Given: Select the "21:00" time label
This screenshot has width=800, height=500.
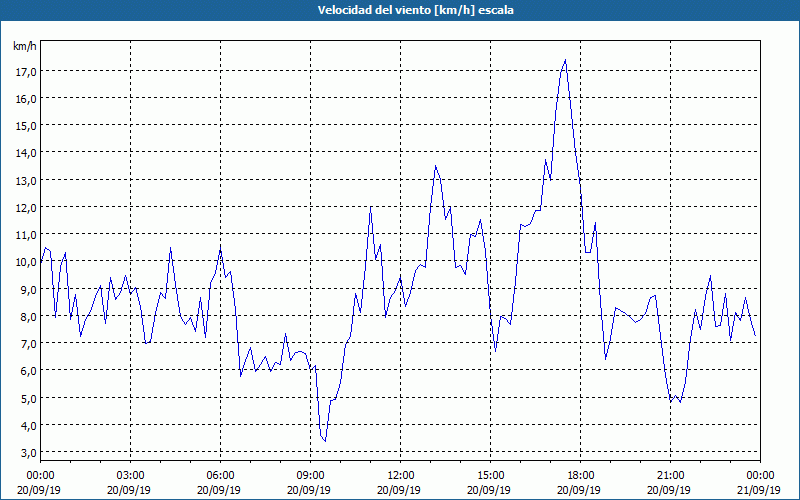Looking at the screenshot, I should pos(670,476).
